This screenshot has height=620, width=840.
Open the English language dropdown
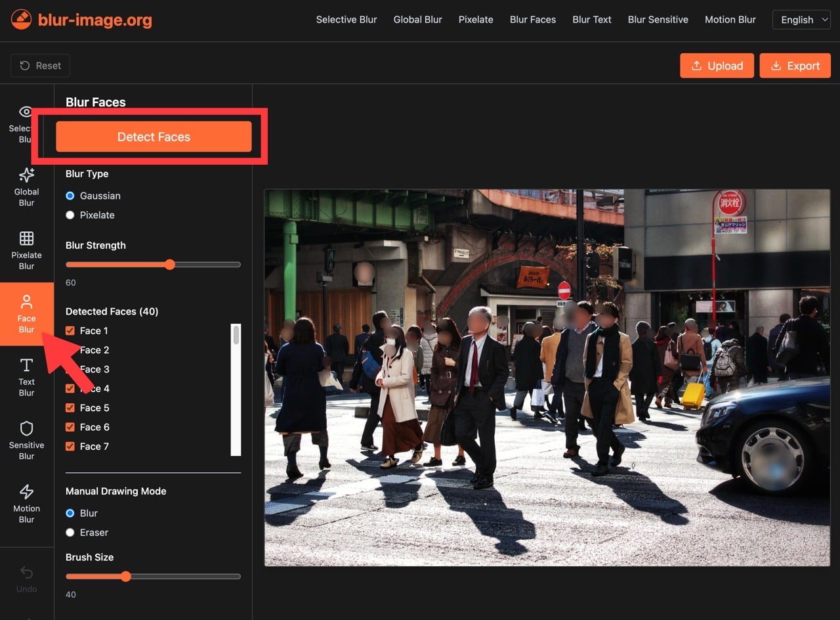tap(802, 20)
